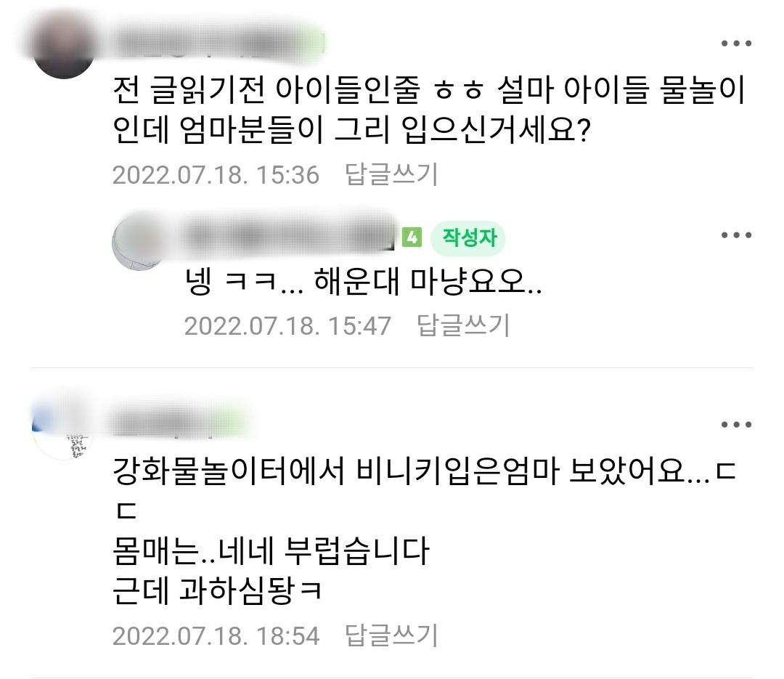Open the author's reply profile picture
This screenshot has height=679, width=784.
[x=139, y=243]
